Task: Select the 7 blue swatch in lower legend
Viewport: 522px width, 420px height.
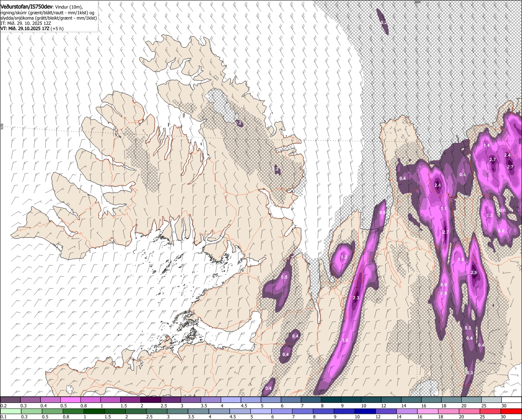Action: [x=303, y=411]
